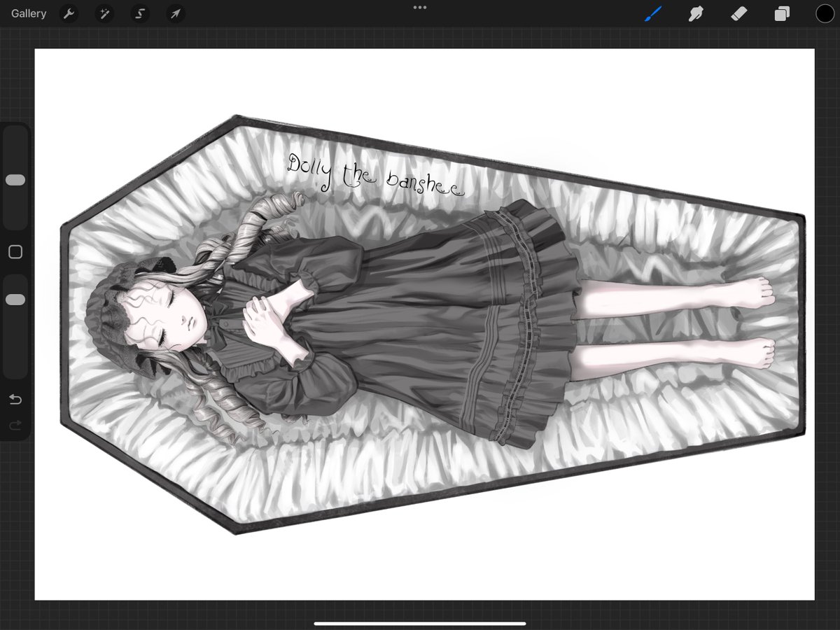
Task: Open the Layers panel
Action: [x=782, y=14]
